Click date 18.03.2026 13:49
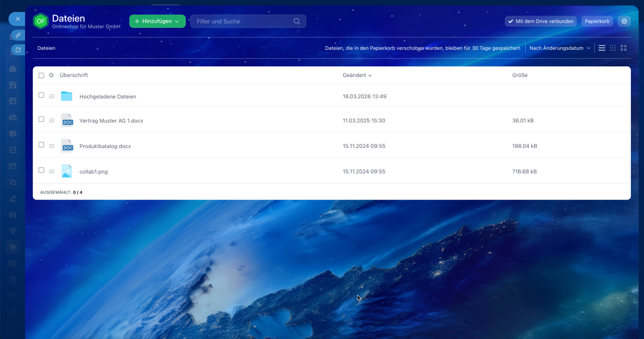This screenshot has width=644, height=339. (364, 97)
